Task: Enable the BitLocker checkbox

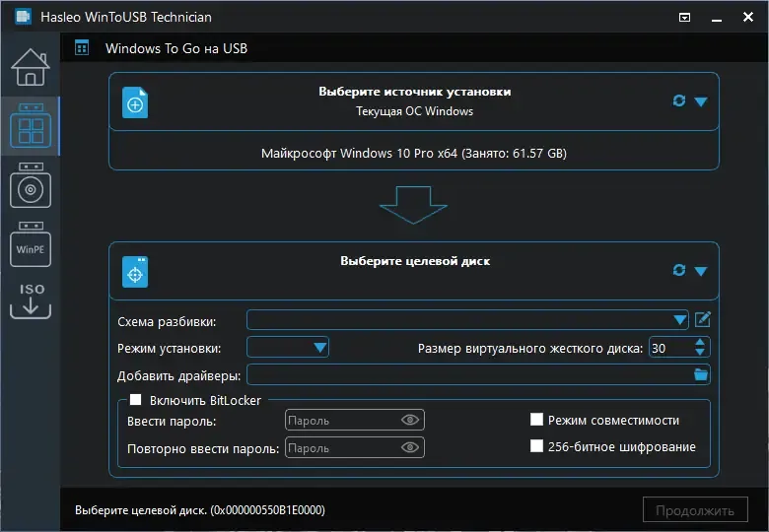Action: click(136, 400)
